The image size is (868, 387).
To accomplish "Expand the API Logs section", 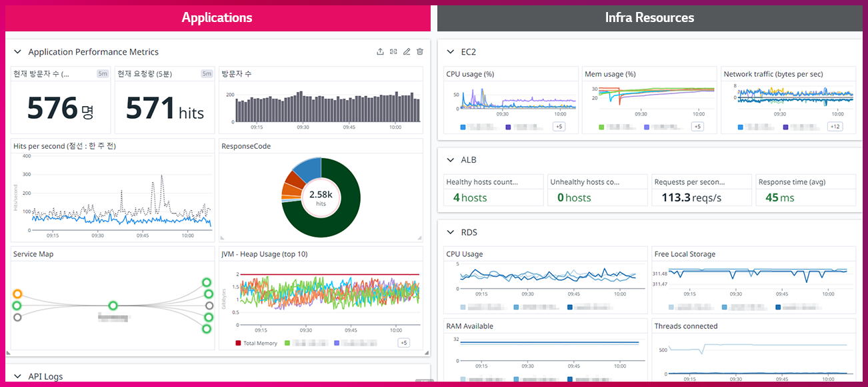I will click(x=18, y=376).
